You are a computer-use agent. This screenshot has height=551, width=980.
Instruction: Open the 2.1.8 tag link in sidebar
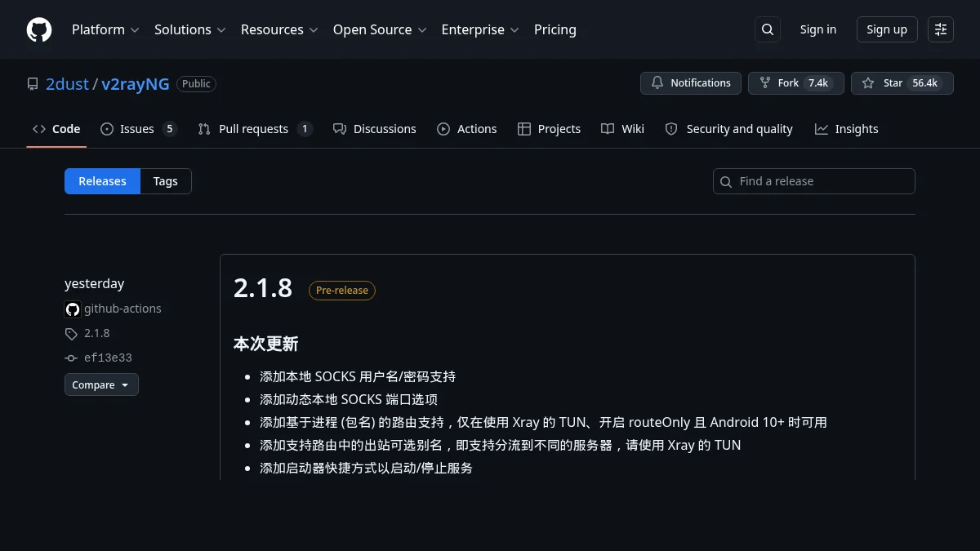[97, 333]
